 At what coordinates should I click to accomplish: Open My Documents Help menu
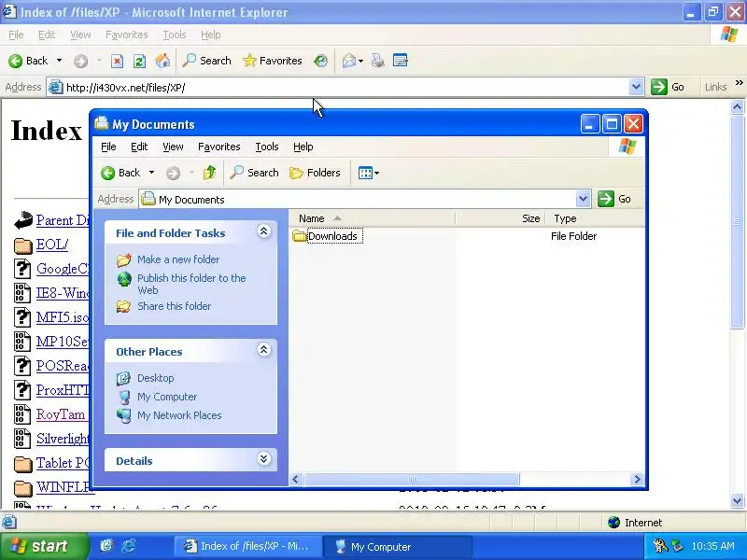point(303,147)
